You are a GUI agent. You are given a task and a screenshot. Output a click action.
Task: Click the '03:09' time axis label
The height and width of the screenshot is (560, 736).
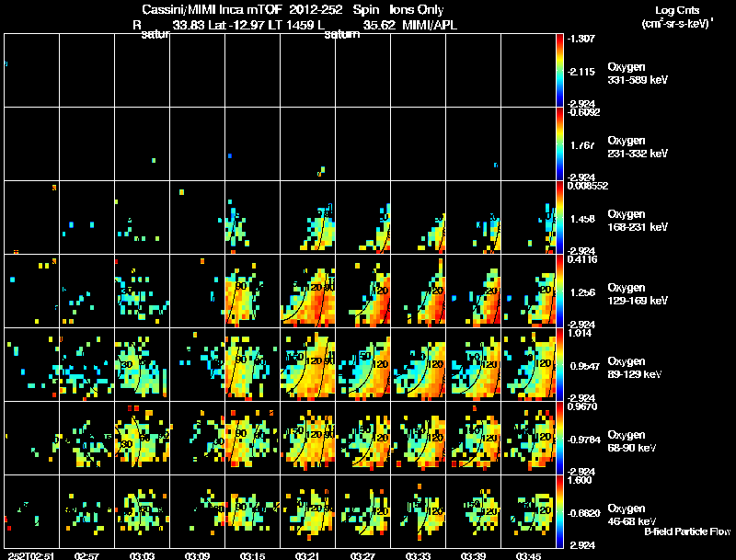(197, 555)
